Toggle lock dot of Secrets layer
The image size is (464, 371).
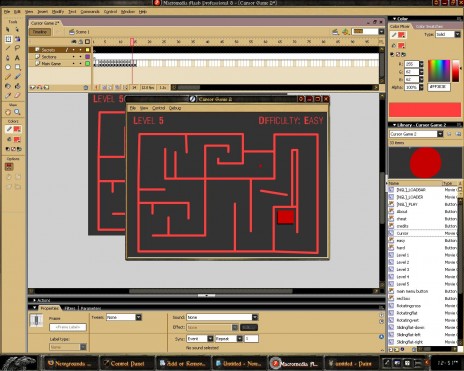tap(80, 50)
